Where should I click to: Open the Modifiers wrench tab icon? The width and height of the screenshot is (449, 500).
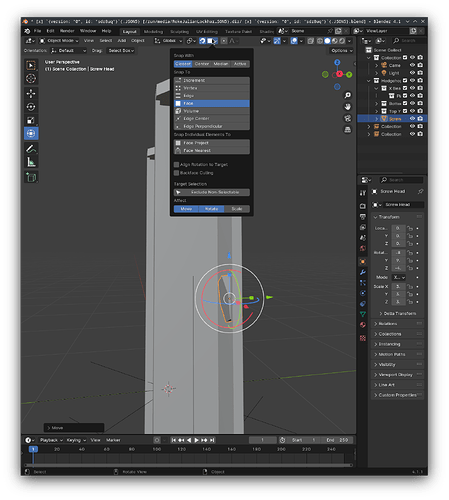point(363,272)
